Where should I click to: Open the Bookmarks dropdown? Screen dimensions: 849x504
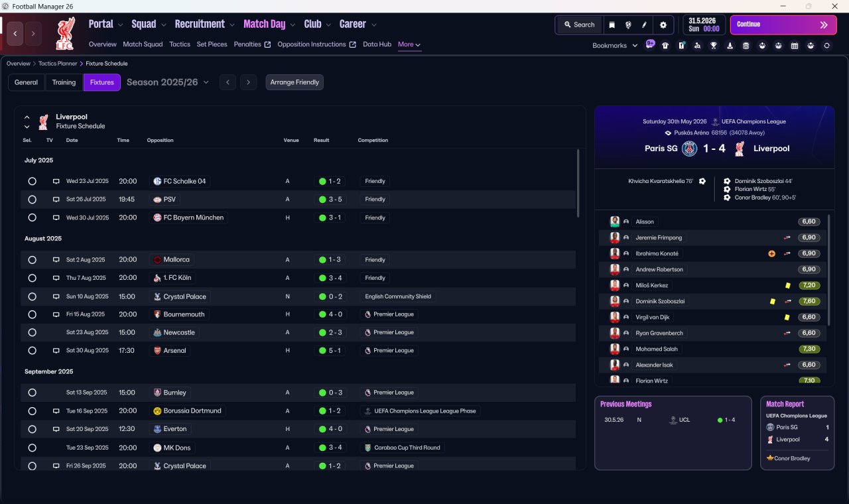(x=615, y=45)
